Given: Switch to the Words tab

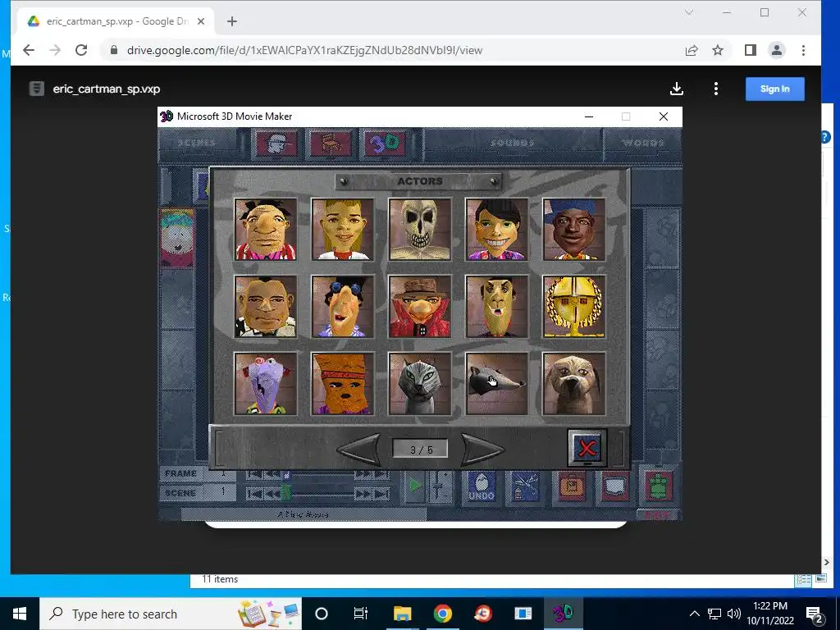Looking at the screenshot, I should pyautogui.click(x=643, y=143).
